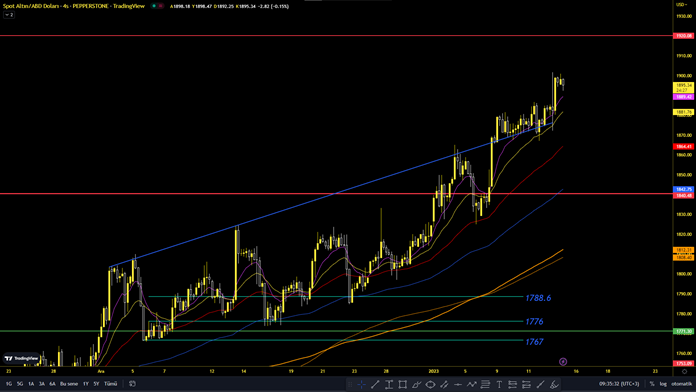The image size is (696, 392).
Task: Click the short position tool icon
Action: pyautogui.click(x=526, y=384)
